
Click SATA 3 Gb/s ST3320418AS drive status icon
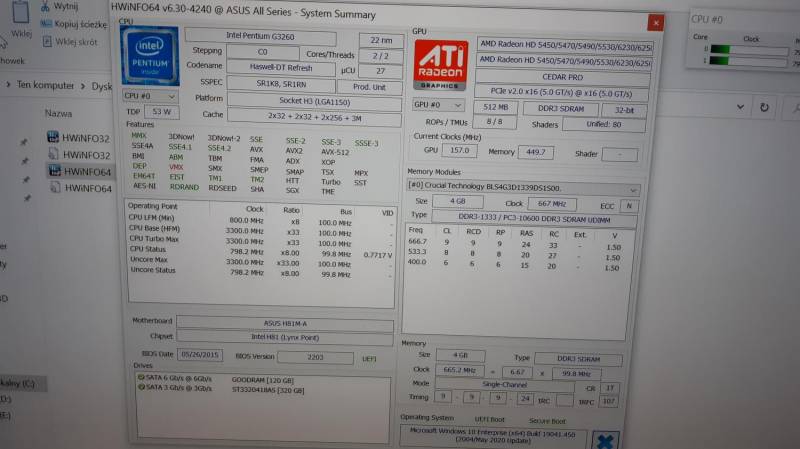point(141,387)
